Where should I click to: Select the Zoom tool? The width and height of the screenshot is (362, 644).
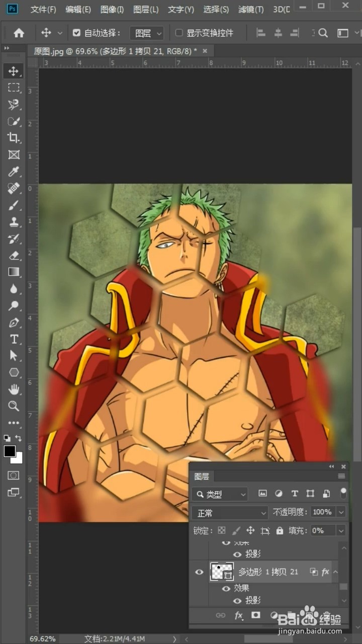coord(14,406)
